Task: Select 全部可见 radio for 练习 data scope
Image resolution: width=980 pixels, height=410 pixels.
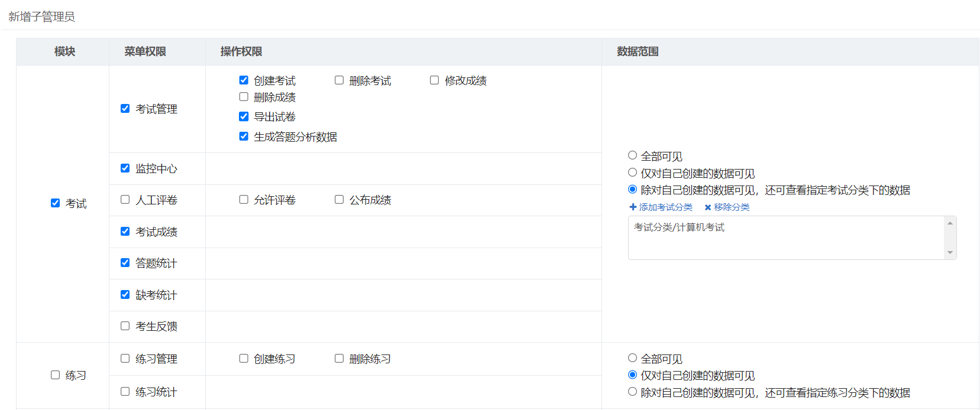Action: (632, 358)
